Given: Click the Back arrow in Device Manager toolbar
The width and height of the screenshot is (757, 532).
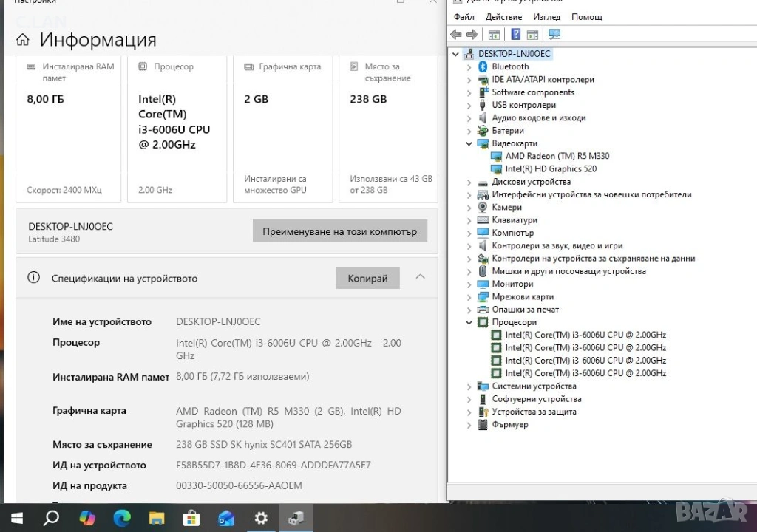Looking at the screenshot, I should [455, 35].
